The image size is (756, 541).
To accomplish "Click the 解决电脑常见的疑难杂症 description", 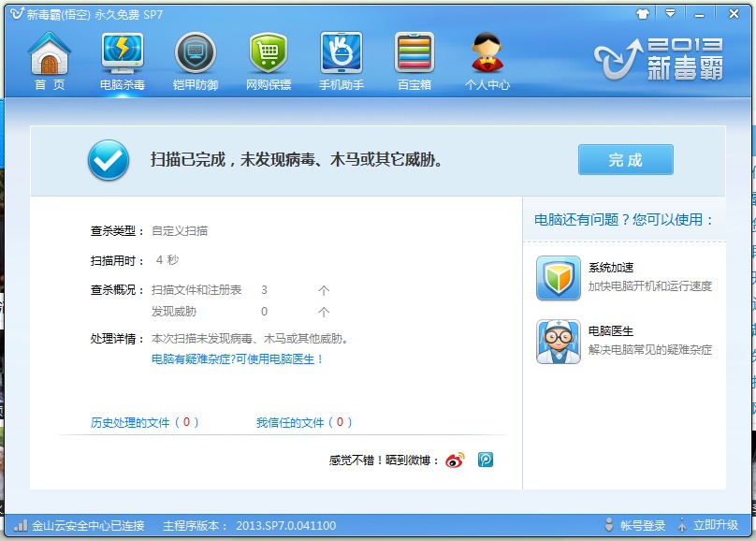I will 650,349.
